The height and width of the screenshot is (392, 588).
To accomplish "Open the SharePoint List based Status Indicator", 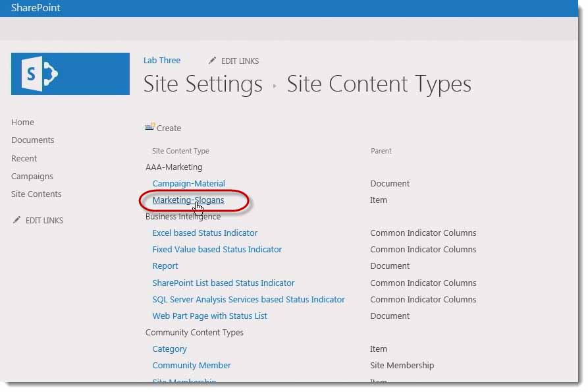I will pos(222,283).
